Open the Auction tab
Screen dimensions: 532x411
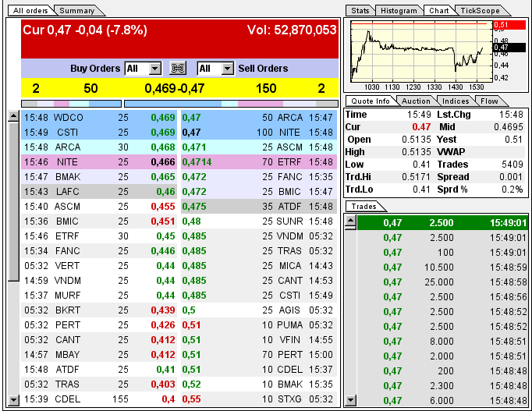[x=416, y=101]
